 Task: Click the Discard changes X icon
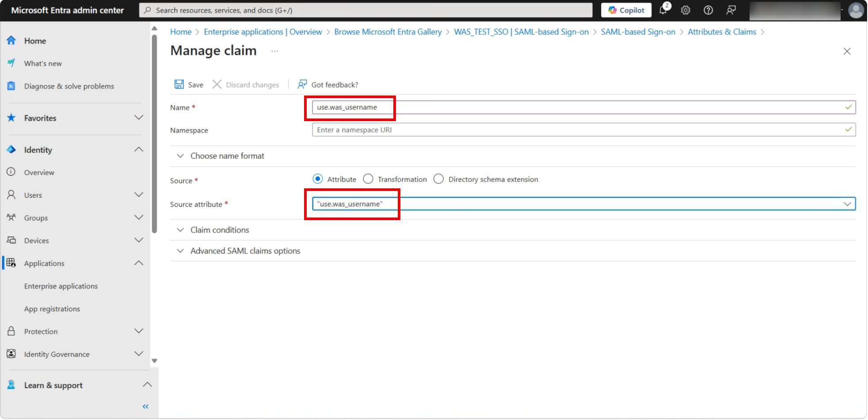coord(217,84)
